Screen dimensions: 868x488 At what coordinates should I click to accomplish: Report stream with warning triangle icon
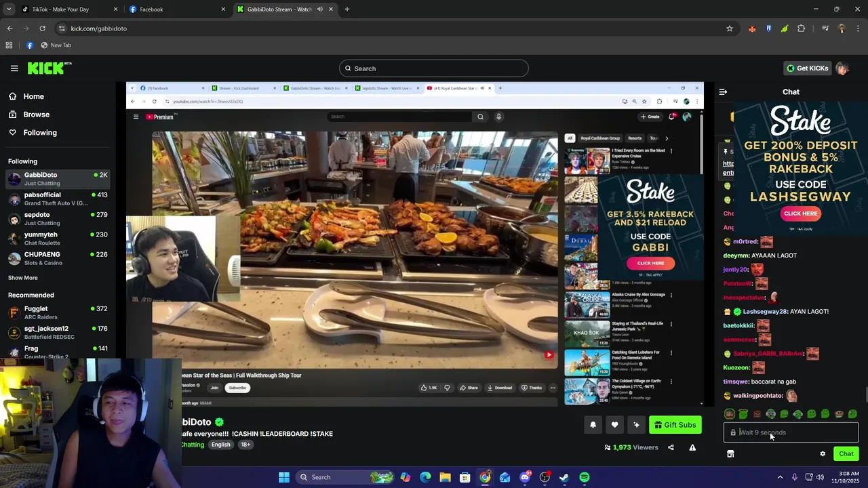pyautogui.click(x=692, y=447)
